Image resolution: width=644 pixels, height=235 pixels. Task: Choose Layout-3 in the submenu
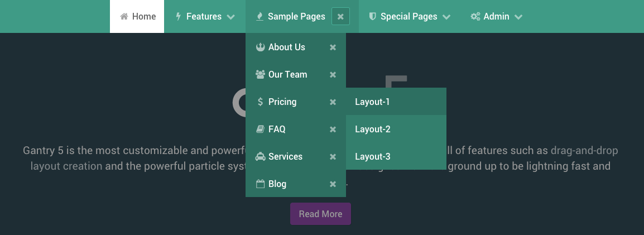[373, 157]
